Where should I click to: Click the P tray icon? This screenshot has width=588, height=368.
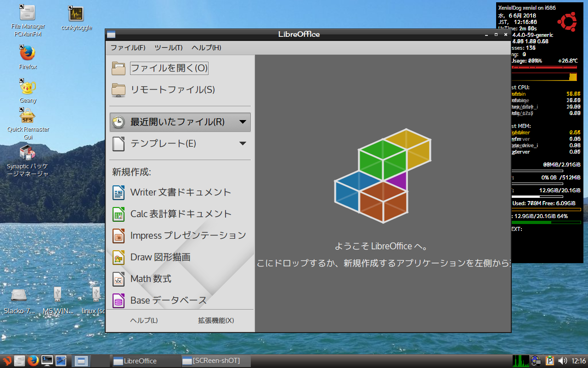click(549, 361)
